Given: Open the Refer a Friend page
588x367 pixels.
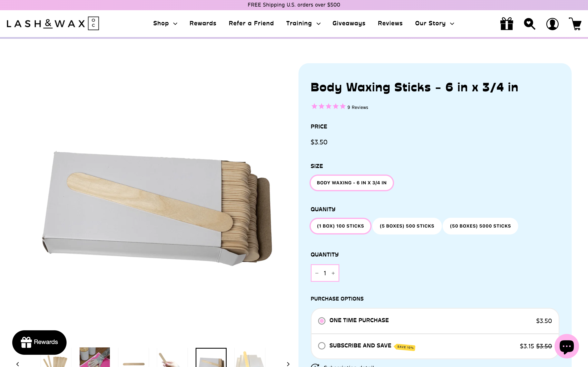Looking at the screenshot, I should click(251, 23).
